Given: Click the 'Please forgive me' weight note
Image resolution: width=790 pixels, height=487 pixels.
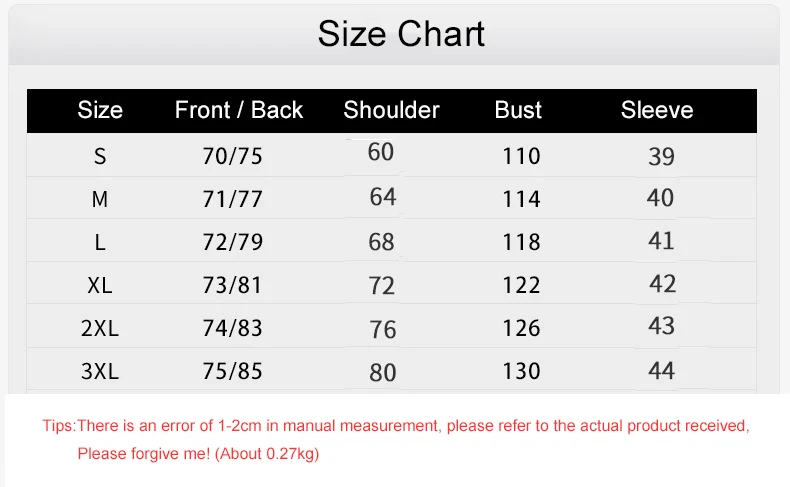Looking at the screenshot, I should pyautogui.click(x=199, y=454).
